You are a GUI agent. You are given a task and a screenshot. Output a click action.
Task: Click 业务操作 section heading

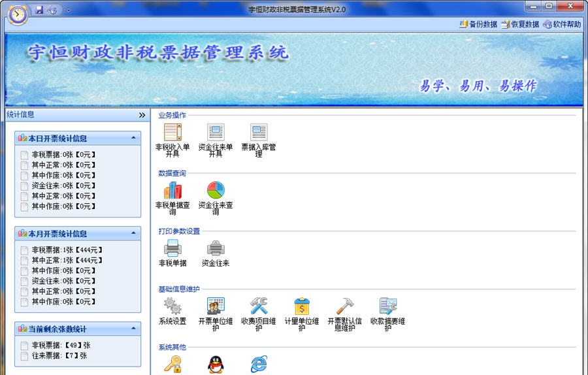(172, 115)
